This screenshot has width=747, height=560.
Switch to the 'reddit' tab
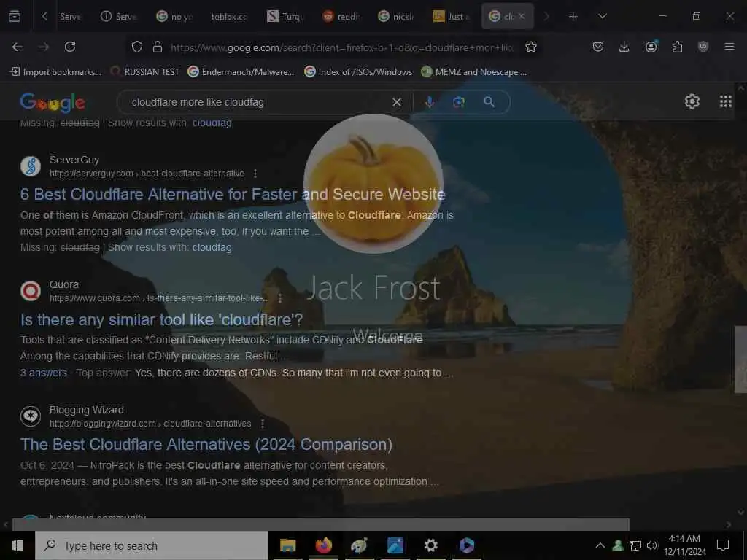click(x=341, y=17)
